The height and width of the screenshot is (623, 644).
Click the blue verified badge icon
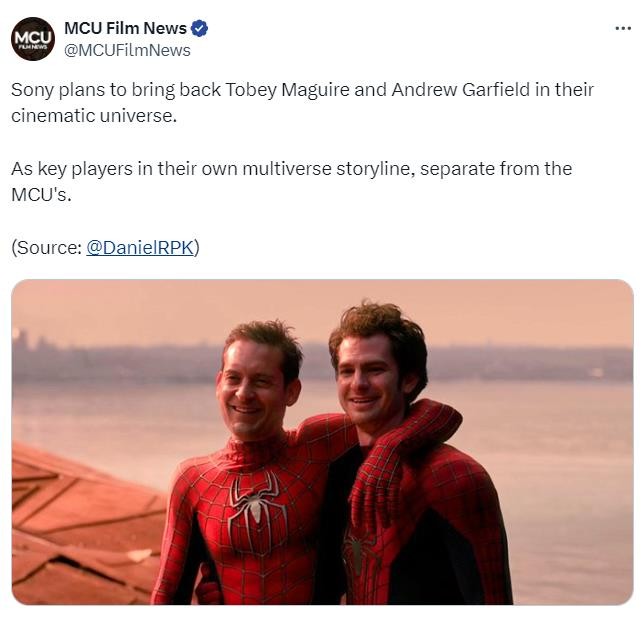pos(200,28)
